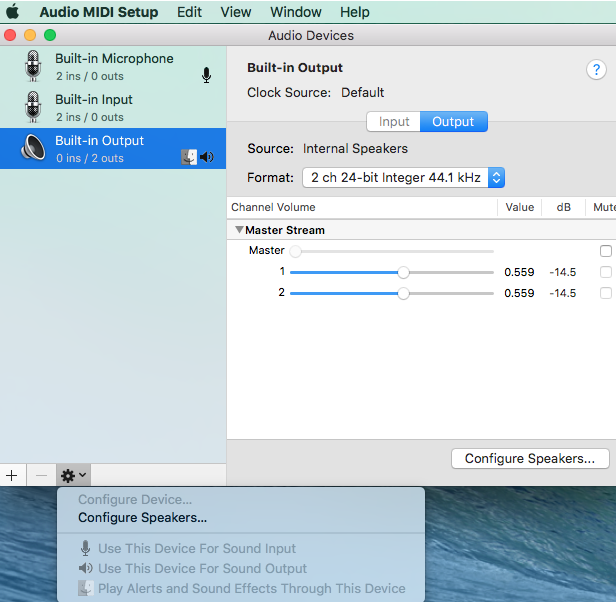Screen dimensions: 616x603
Task: Close the Audio Devices window
Action: point(10,35)
